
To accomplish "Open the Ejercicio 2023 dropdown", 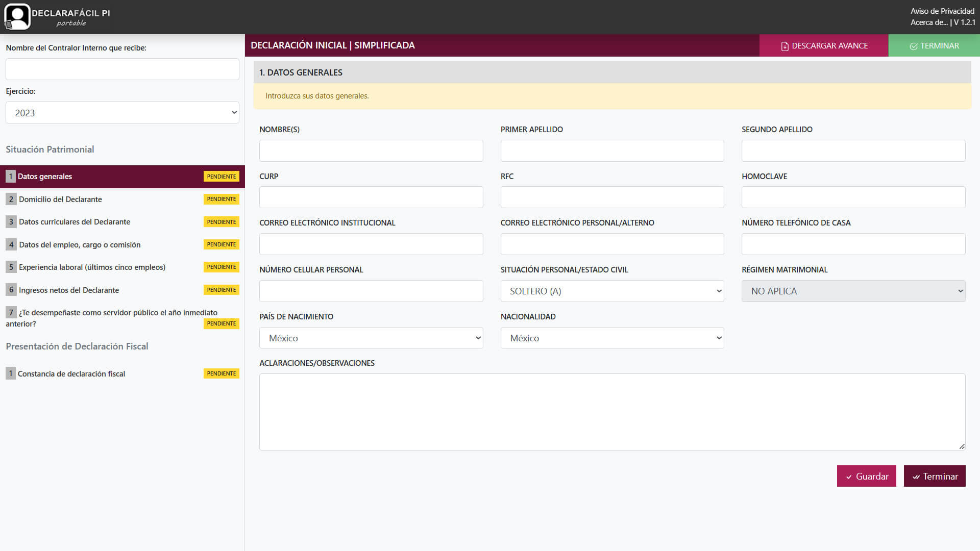I will (122, 113).
